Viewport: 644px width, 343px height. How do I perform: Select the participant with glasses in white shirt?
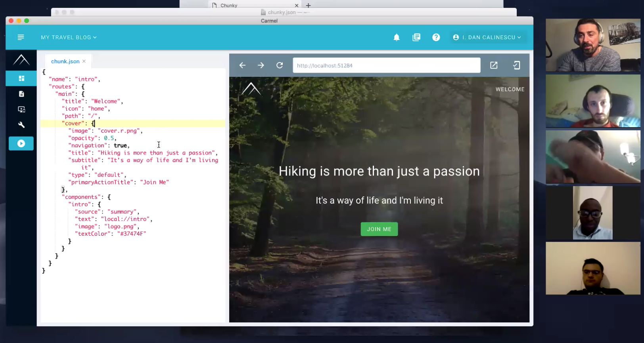point(593,213)
